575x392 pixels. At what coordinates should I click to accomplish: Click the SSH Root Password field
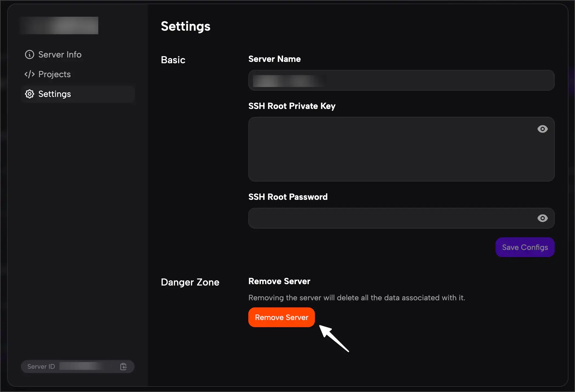(x=389, y=218)
